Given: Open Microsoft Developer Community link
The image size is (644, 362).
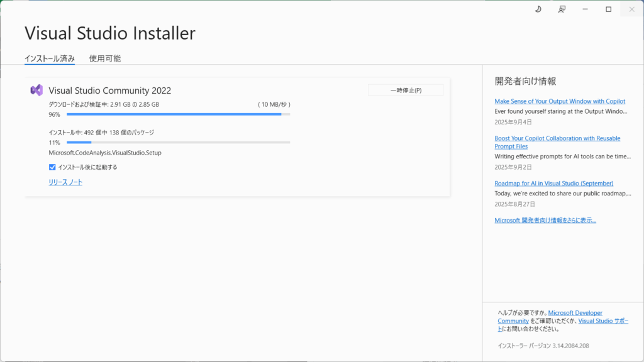Looking at the screenshot, I should (x=550, y=317).
